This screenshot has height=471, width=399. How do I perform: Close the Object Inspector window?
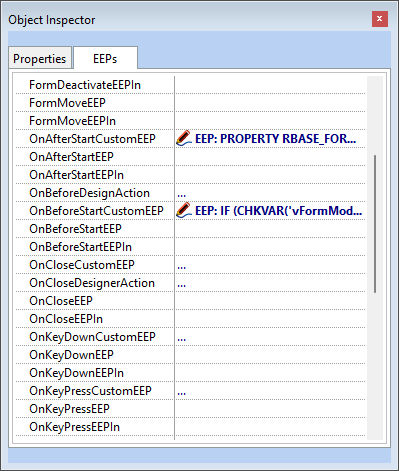[x=380, y=19]
